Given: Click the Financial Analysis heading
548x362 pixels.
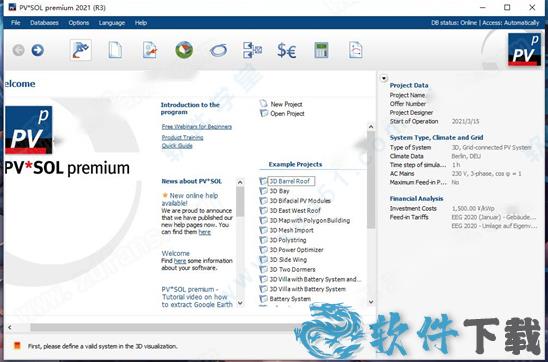Looking at the screenshot, I should pyautogui.click(x=416, y=198).
